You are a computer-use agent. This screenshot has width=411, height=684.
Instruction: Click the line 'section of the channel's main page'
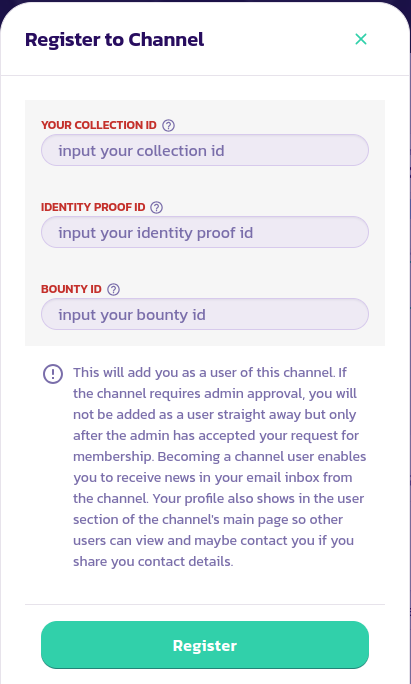point(208,519)
